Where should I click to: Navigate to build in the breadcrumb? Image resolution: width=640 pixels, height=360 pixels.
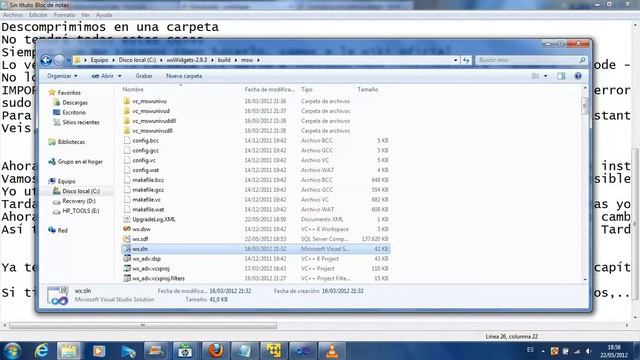coord(224,60)
